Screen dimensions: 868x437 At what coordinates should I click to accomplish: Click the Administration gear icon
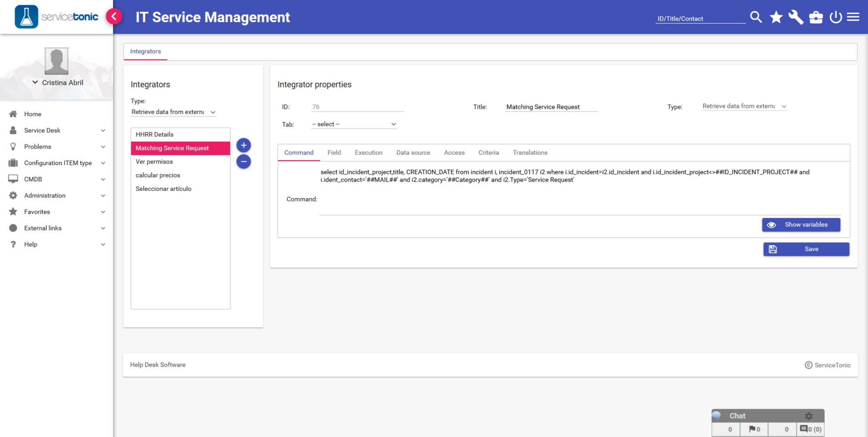(x=12, y=195)
